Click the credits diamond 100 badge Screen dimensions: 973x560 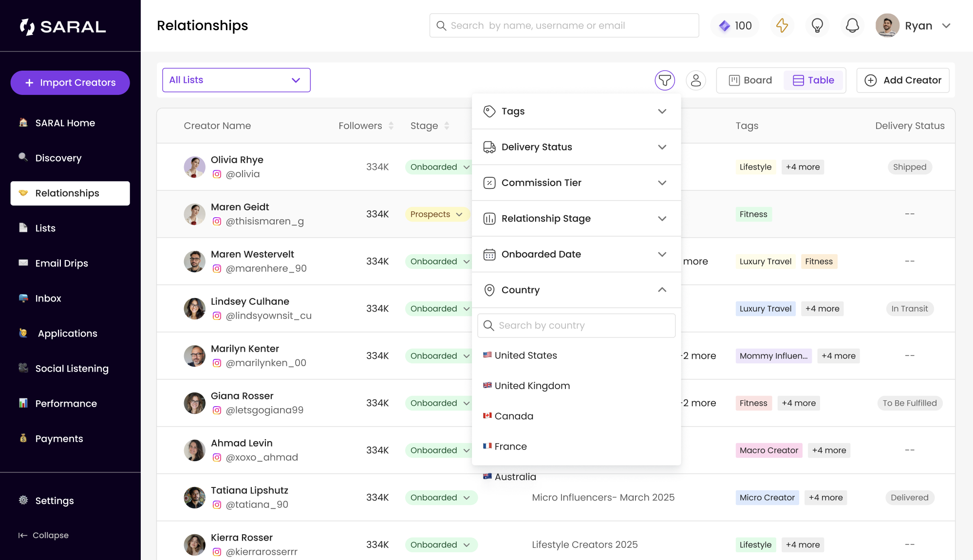point(735,25)
